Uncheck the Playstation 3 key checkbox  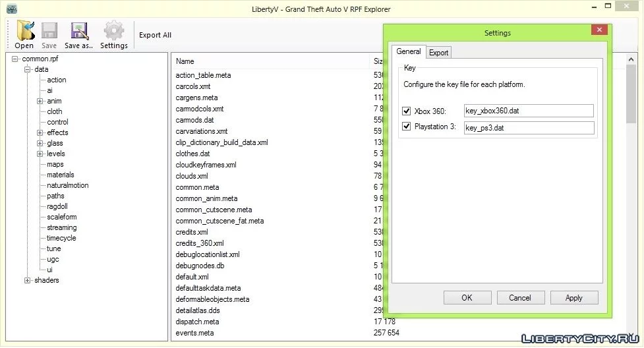point(406,126)
